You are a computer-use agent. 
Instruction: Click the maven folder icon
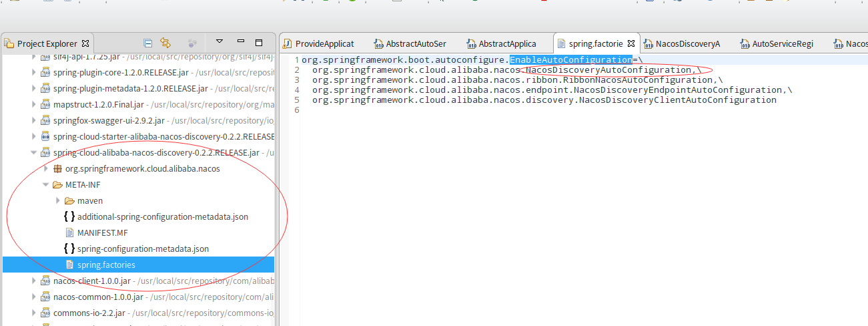tap(70, 200)
